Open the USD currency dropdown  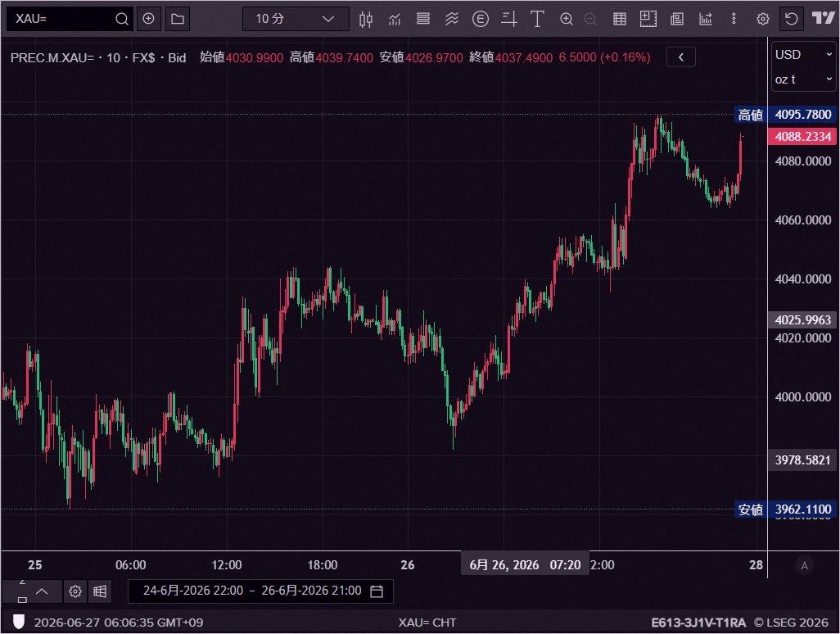(x=803, y=55)
